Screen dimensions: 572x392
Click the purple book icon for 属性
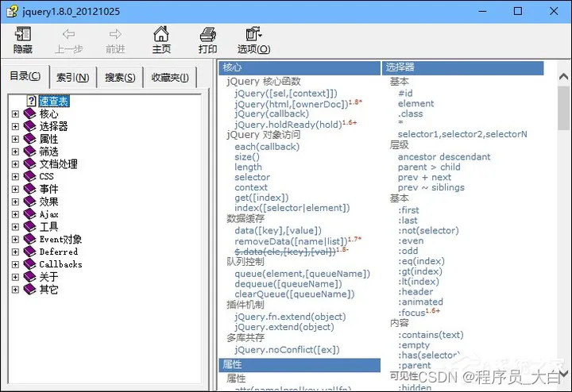[29, 139]
